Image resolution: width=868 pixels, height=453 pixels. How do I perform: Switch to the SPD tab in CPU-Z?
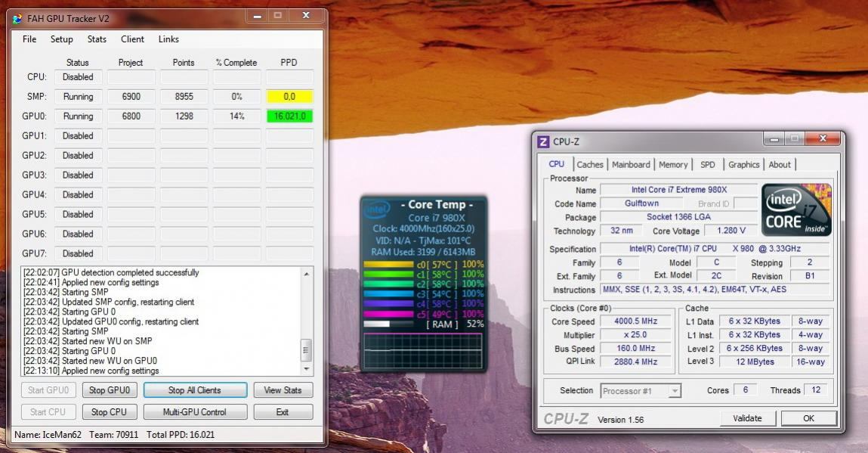(707, 165)
